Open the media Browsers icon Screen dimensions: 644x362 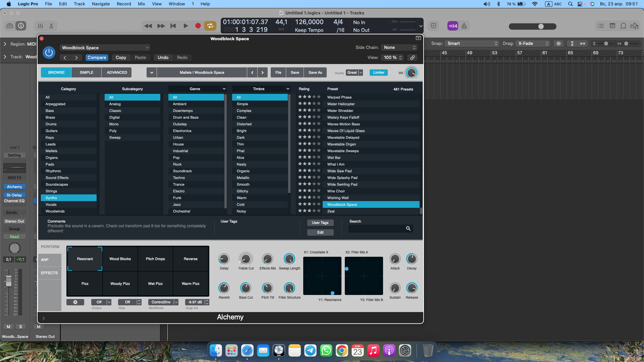[x=634, y=26]
